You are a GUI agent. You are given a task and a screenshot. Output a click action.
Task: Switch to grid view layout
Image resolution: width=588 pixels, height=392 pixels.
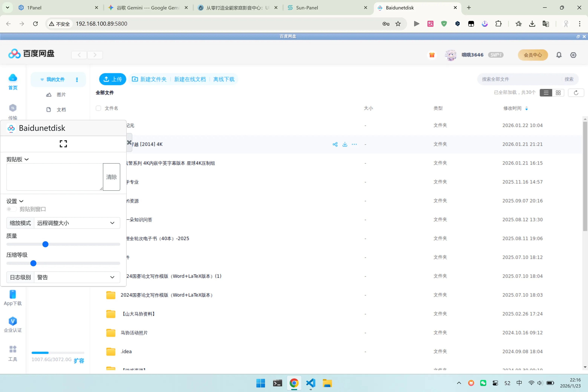click(x=558, y=93)
